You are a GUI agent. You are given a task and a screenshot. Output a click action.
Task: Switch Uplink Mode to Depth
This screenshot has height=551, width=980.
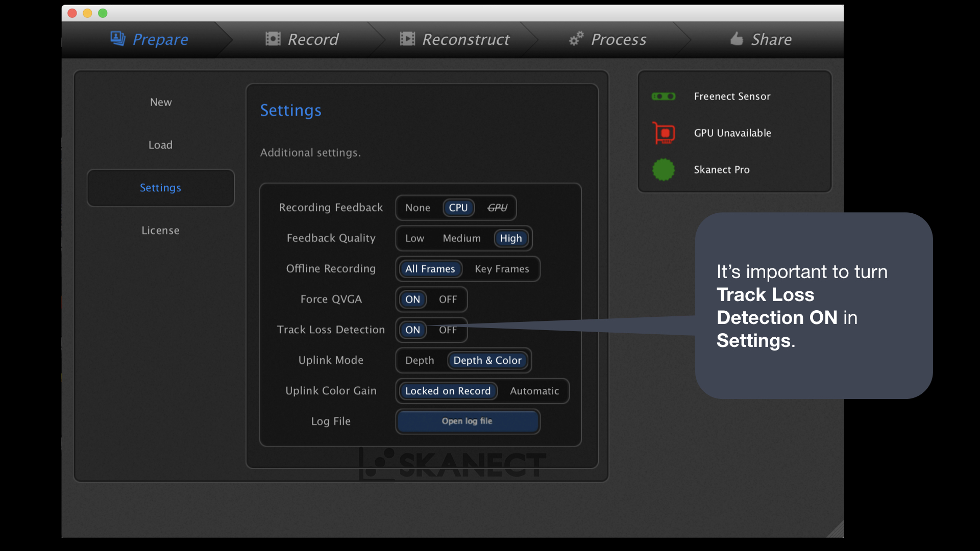point(420,361)
